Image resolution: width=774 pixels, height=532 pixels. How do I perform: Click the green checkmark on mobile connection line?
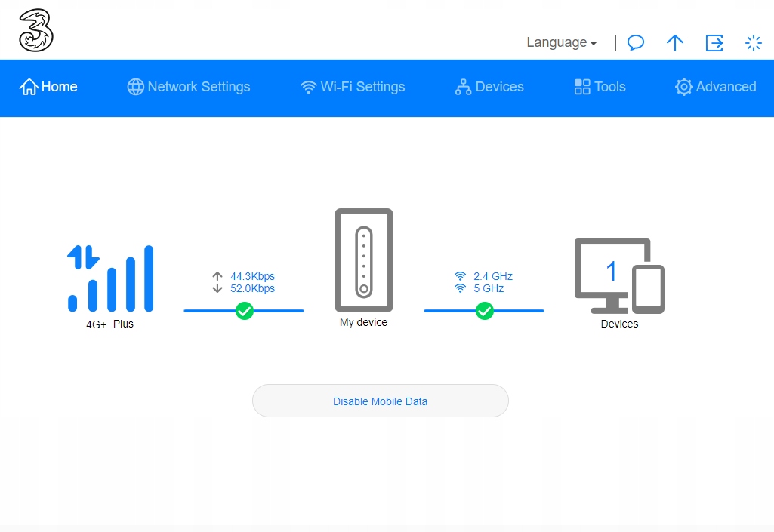tap(244, 310)
